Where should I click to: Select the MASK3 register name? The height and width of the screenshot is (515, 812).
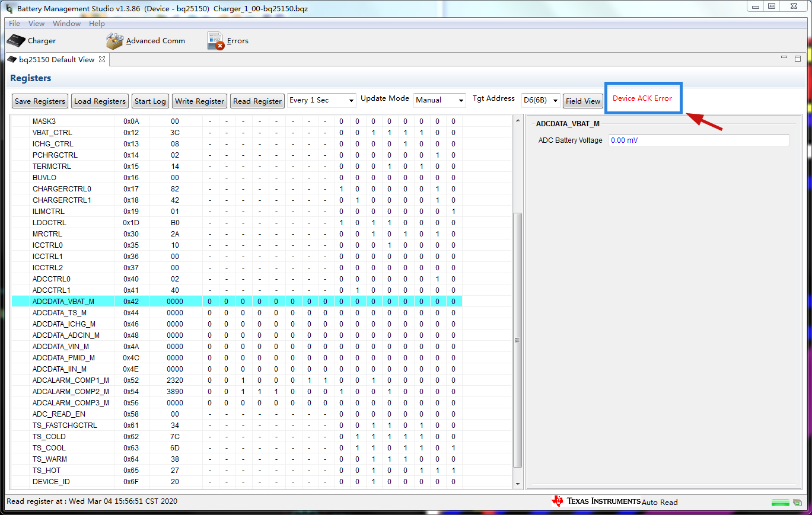(44, 121)
